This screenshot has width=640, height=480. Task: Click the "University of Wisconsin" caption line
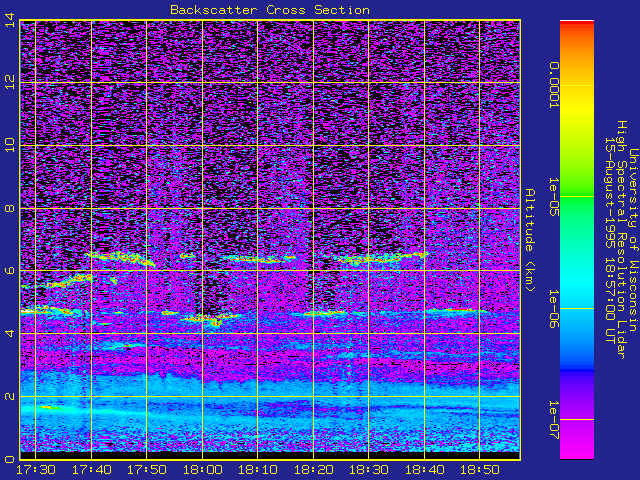coord(633,240)
